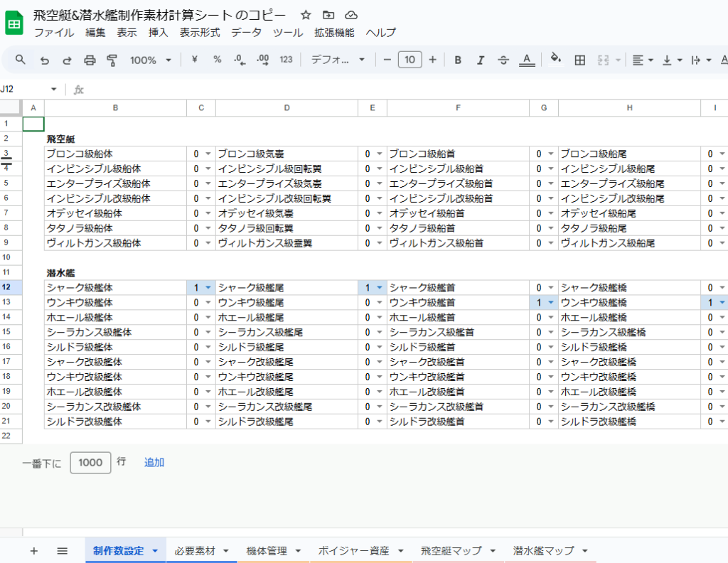This screenshot has height=563, width=728.
Task: Switch to the 必要素材 sheet tab
Action: 201,550
